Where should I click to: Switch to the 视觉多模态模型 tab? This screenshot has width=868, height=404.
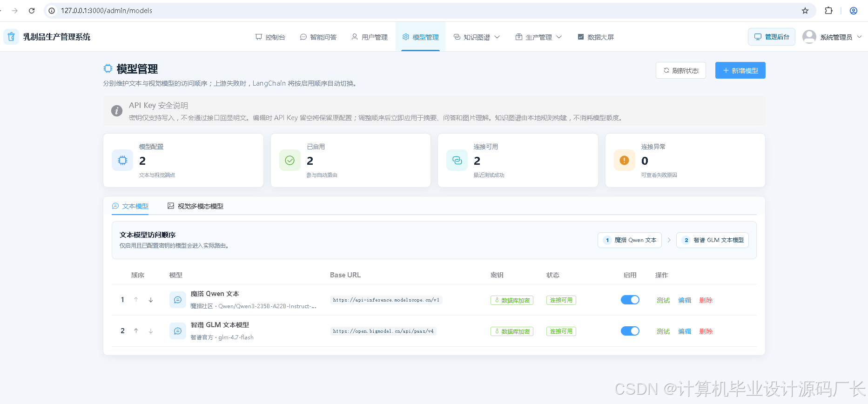point(195,206)
